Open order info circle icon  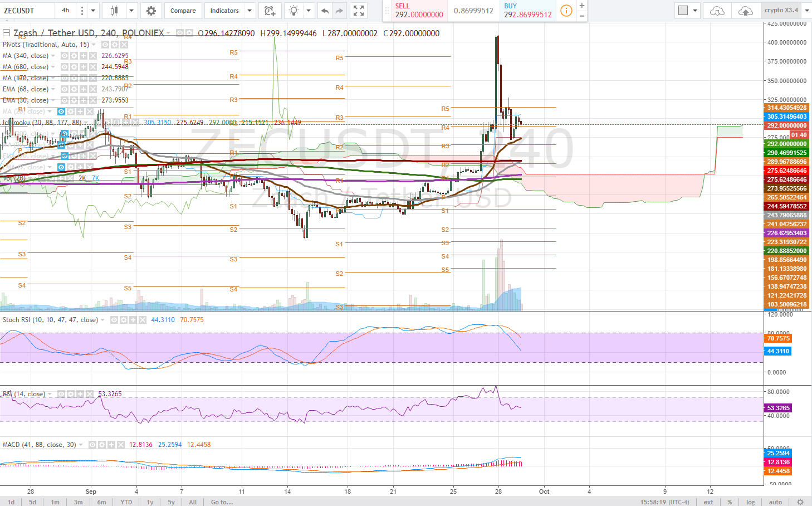tap(566, 11)
